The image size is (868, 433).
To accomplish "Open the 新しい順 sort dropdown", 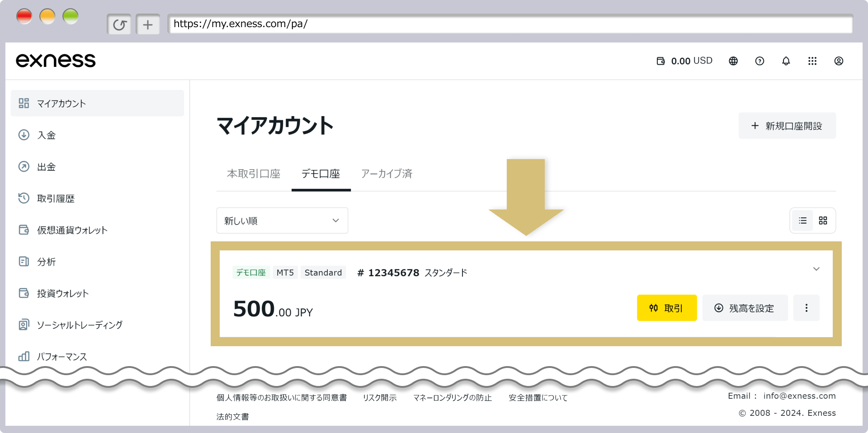I will [x=282, y=221].
